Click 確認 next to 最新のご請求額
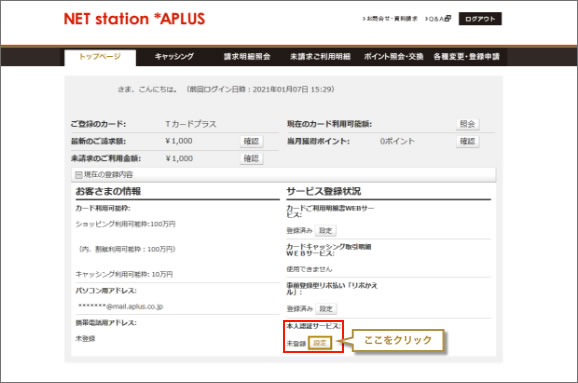578x383 pixels. [251, 141]
